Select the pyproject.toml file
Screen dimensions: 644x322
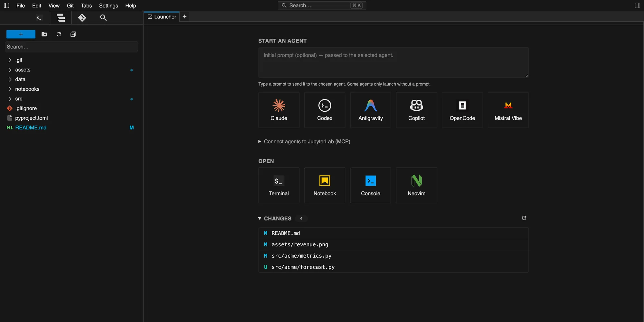[x=71, y=118]
